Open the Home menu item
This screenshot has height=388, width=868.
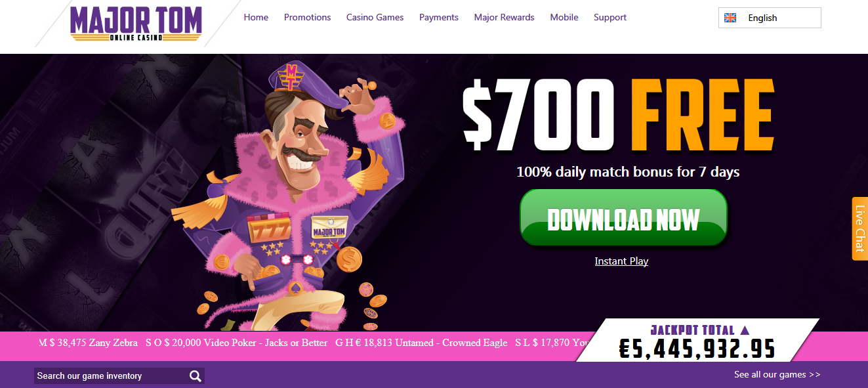click(x=256, y=18)
